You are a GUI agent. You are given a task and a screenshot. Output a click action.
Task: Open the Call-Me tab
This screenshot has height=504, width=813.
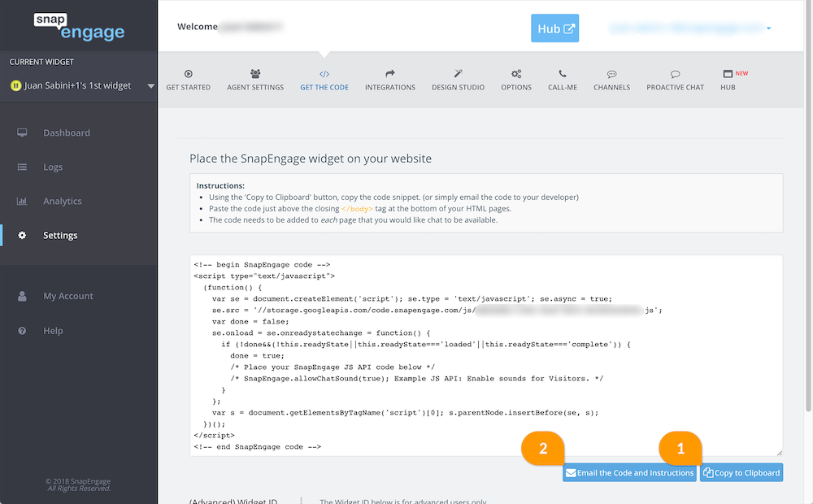[563, 80]
